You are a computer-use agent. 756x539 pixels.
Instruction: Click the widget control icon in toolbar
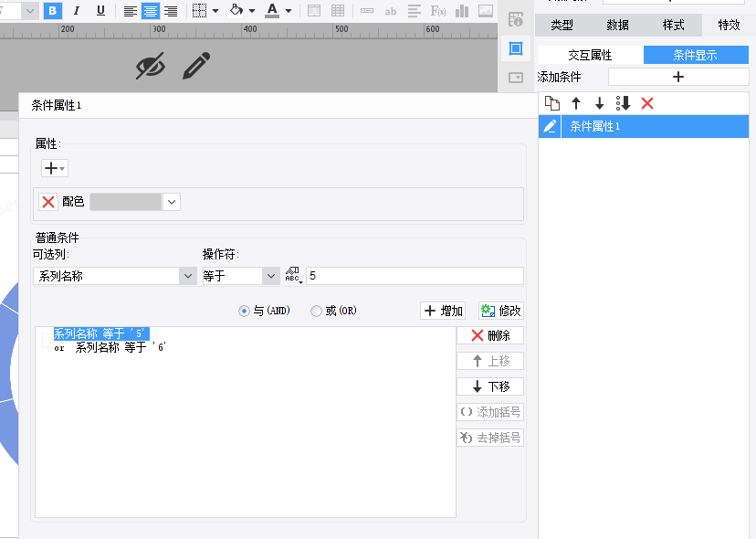click(367, 11)
